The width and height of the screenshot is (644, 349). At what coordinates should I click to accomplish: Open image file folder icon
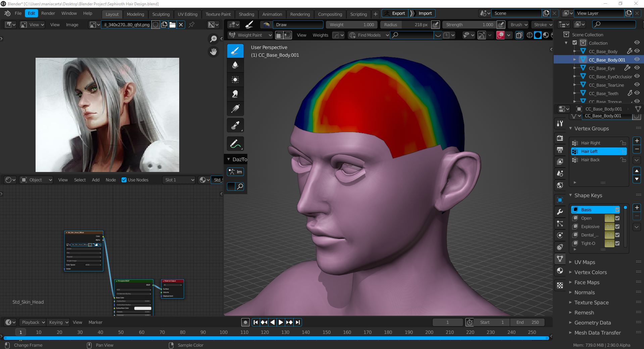tap(172, 25)
